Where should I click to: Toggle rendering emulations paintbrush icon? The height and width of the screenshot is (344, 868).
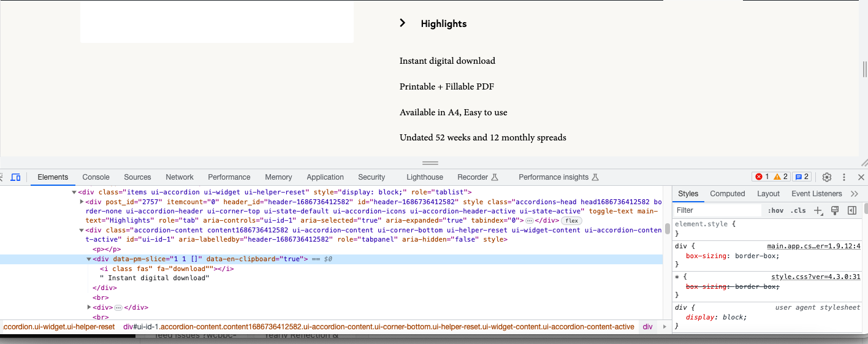pyautogui.click(x=834, y=210)
